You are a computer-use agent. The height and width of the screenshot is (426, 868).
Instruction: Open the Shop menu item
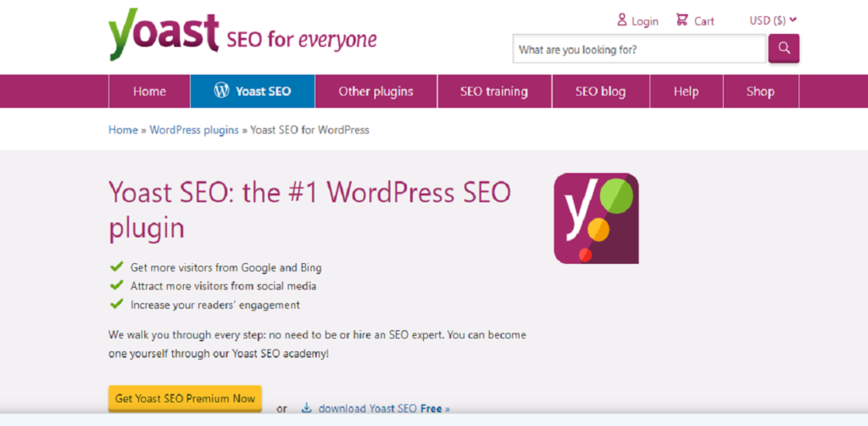click(760, 92)
